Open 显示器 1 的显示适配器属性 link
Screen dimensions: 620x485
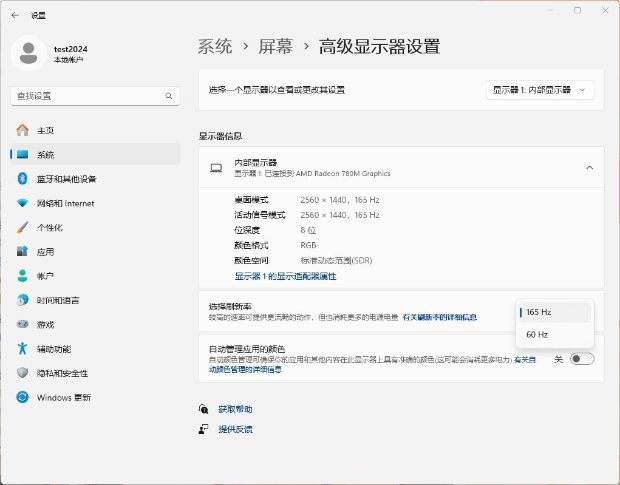tap(285, 276)
